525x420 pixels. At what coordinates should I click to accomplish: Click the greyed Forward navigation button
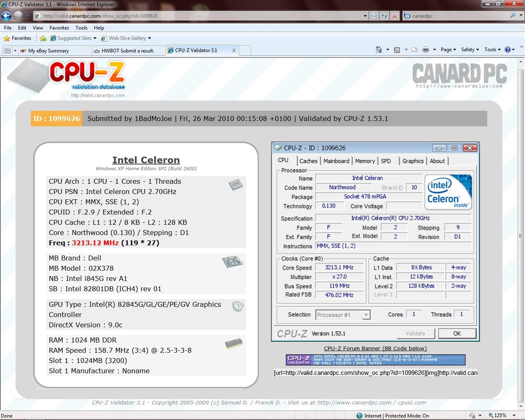tap(18, 16)
